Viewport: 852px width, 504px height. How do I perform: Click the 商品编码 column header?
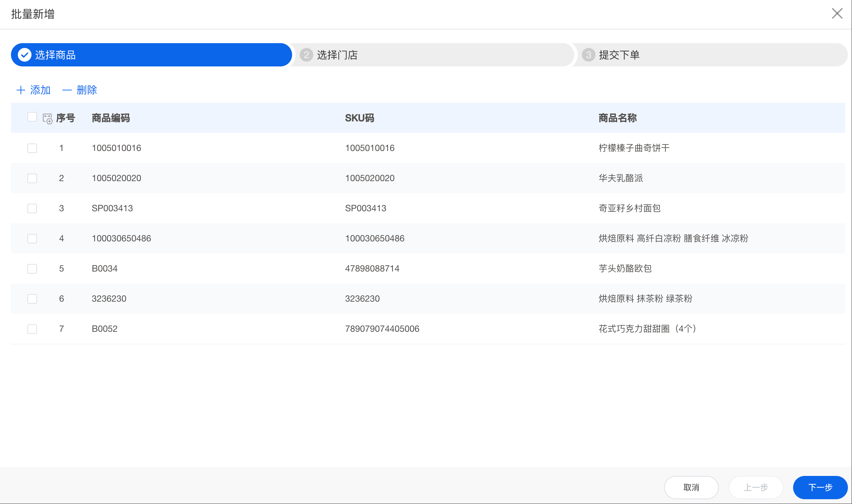pos(111,118)
